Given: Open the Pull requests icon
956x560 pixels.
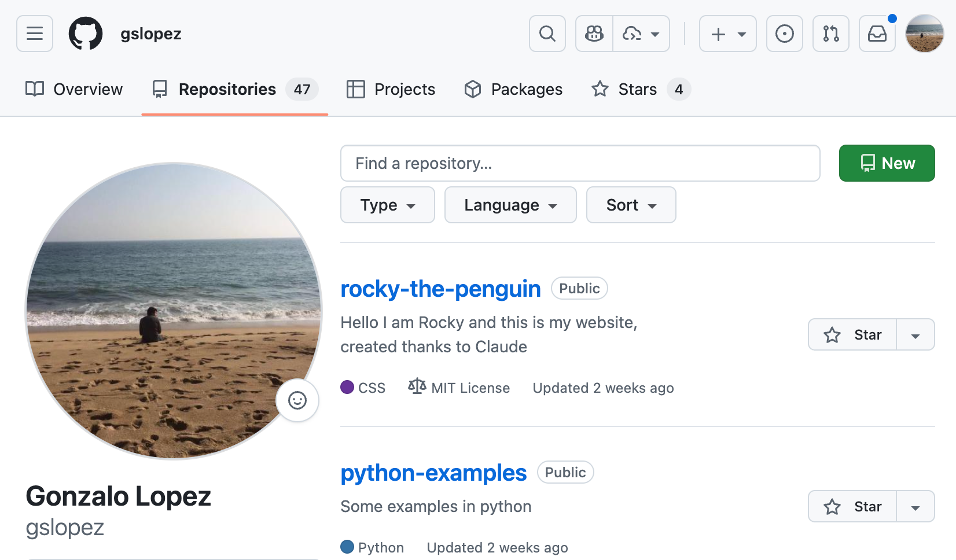Looking at the screenshot, I should 831,34.
